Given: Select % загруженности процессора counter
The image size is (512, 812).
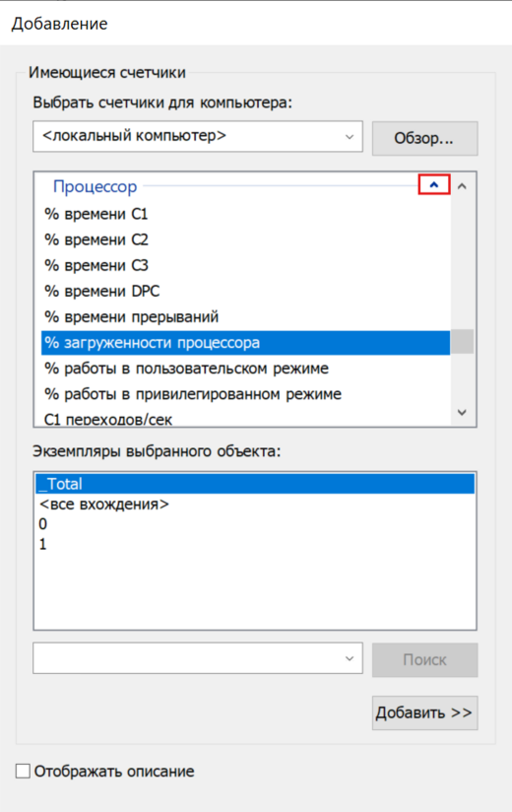Looking at the screenshot, I should pyautogui.click(x=245, y=343).
